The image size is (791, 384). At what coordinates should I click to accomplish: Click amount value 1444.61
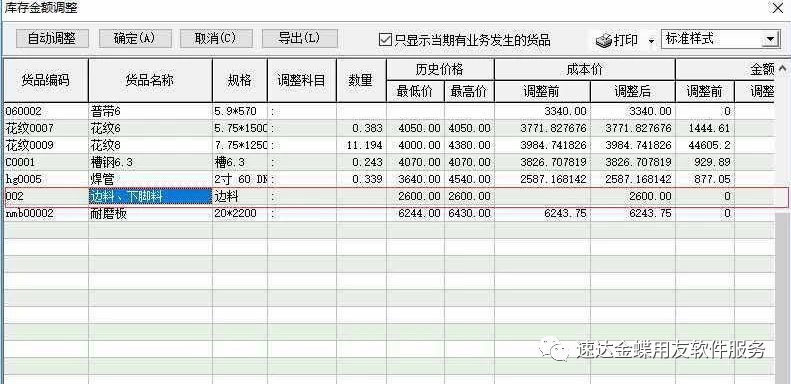(x=709, y=128)
